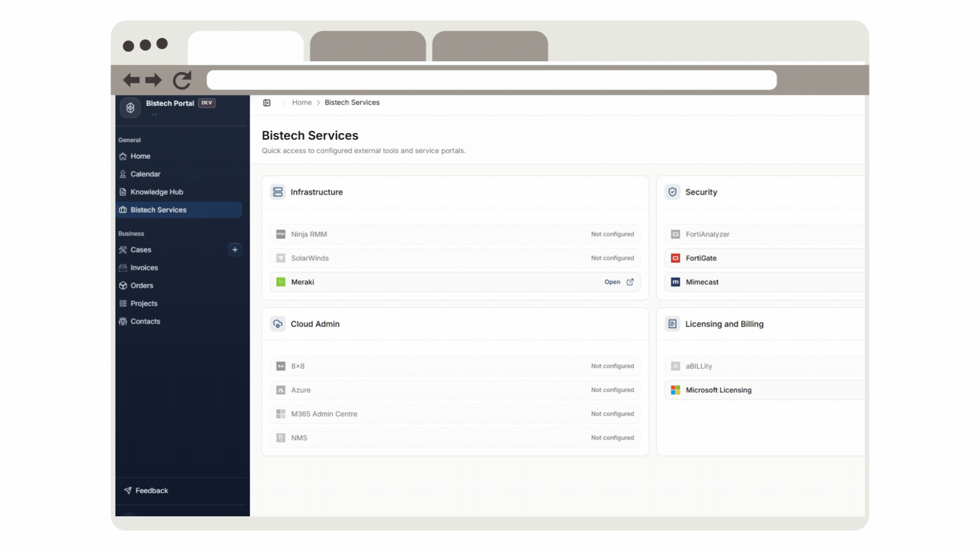
Task: Click the Feedback paper plane icon
Action: [x=128, y=490]
